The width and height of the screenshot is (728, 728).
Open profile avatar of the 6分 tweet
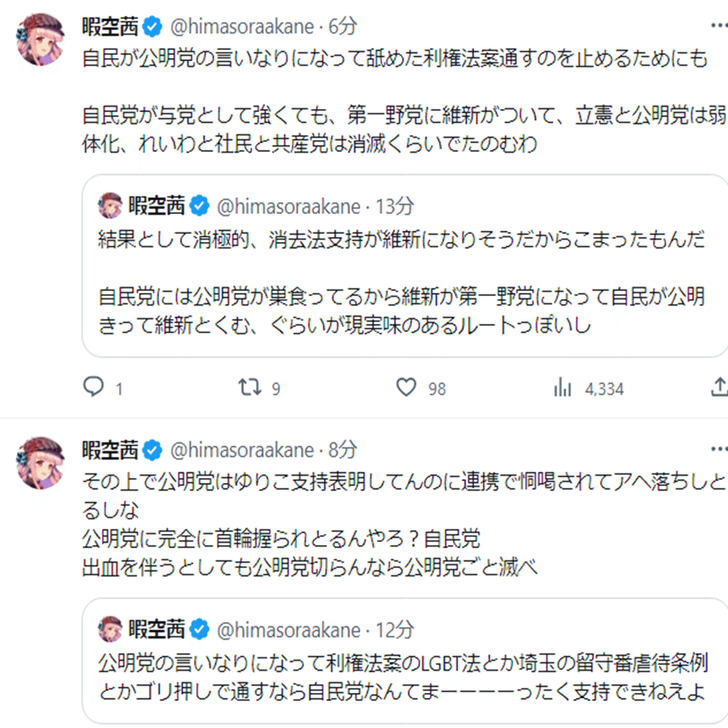(x=41, y=39)
